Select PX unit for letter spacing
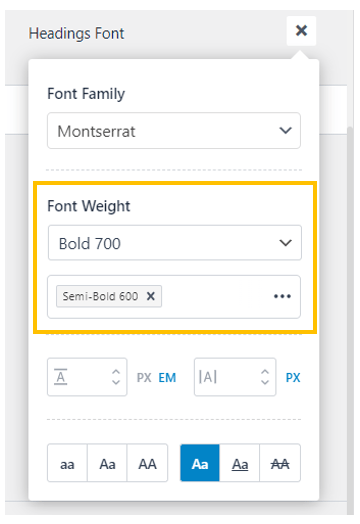This screenshot has width=360, height=524. 293,378
